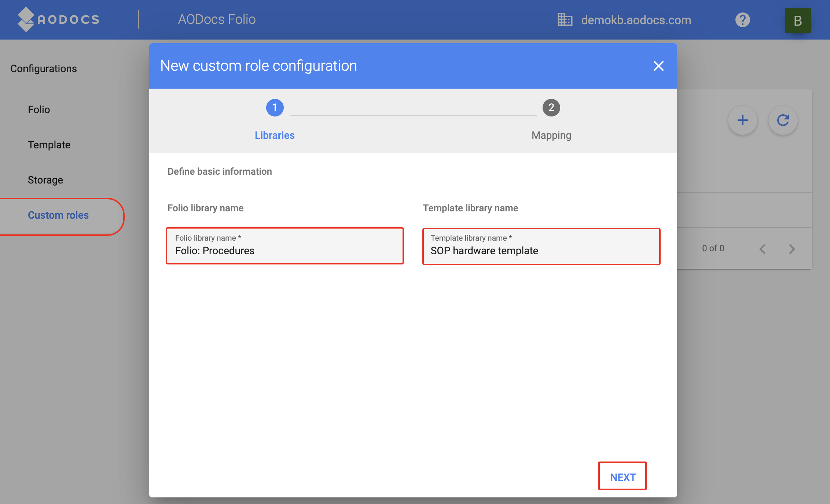Click the Template library name field
Screen dimensions: 830x504
pos(541,246)
